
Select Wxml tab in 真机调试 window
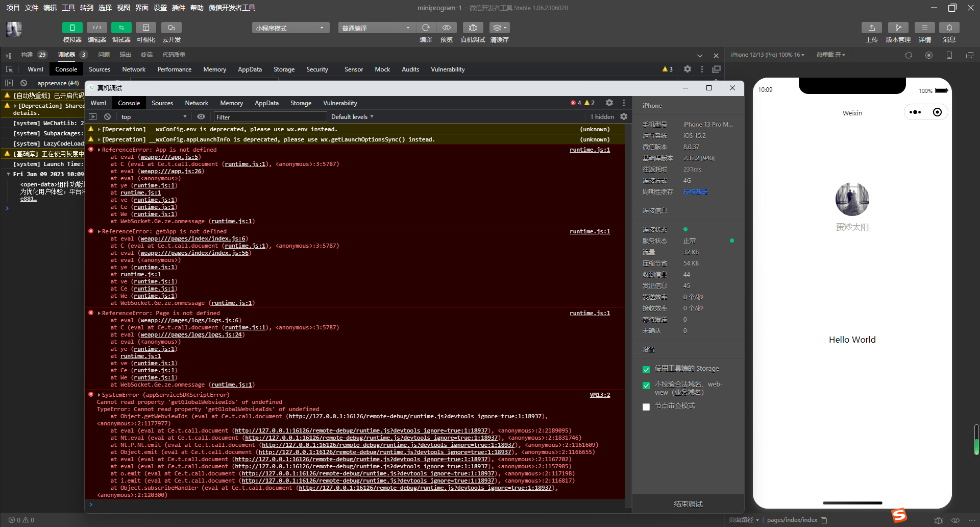click(99, 103)
